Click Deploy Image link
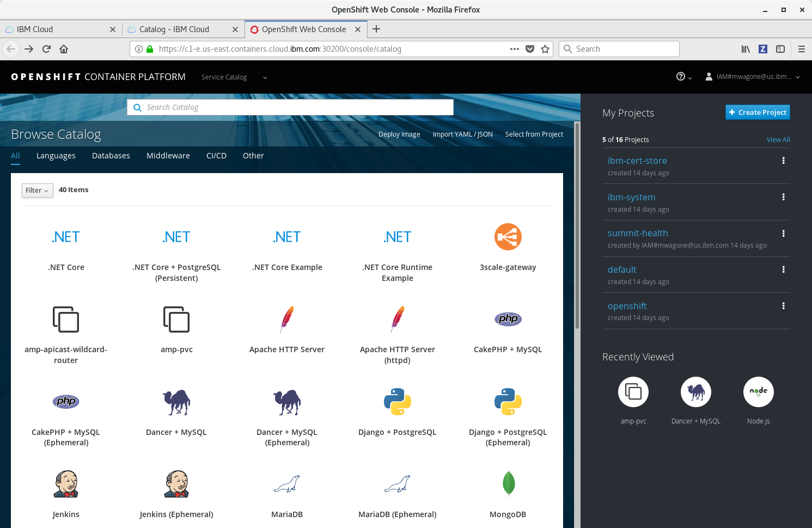 pyautogui.click(x=399, y=134)
